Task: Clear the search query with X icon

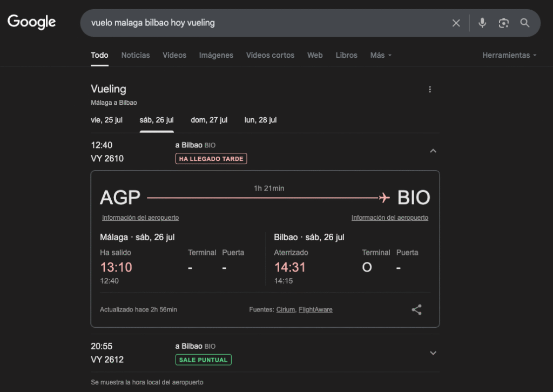Action: (456, 23)
